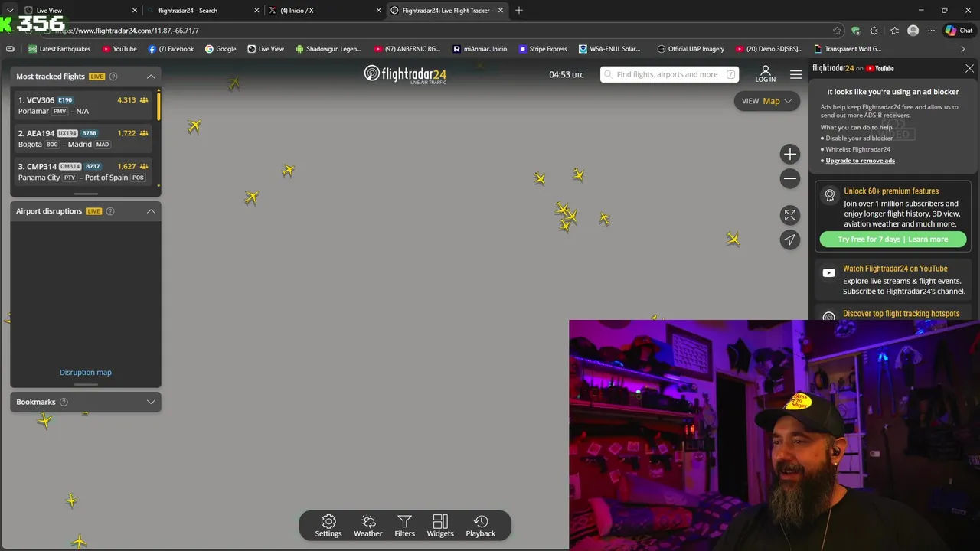Open the browser profile avatar
Viewport: 980px width, 551px height.
click(913, 31)
